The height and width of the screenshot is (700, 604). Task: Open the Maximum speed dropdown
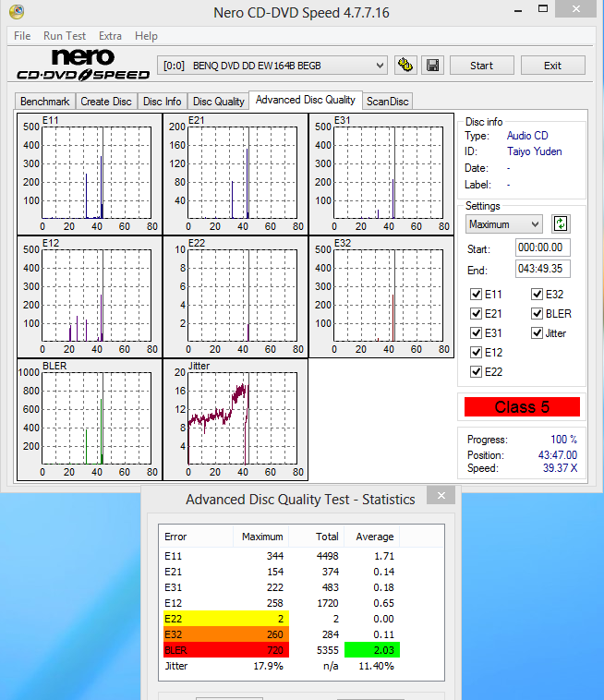503,224
